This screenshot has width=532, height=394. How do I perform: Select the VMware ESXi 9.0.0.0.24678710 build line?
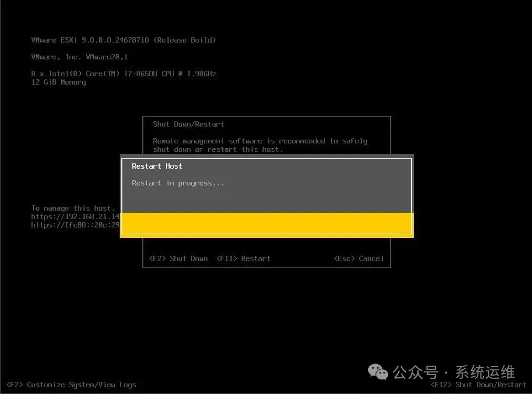point(123,40)
